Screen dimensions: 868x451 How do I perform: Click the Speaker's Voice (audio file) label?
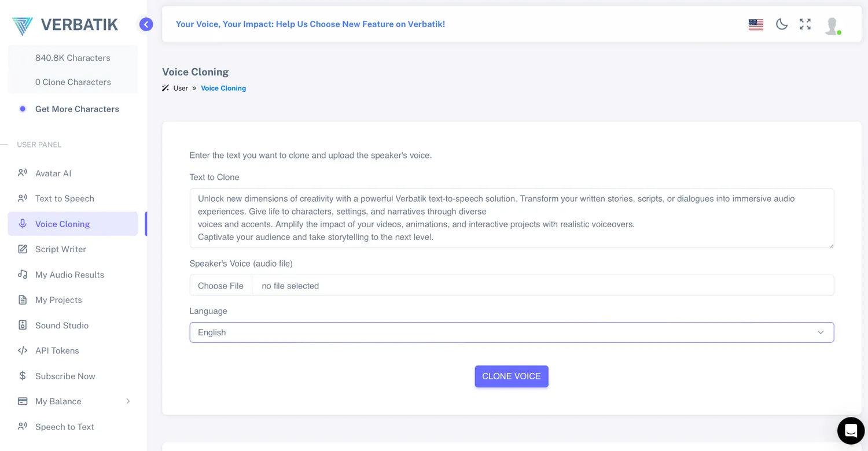(241, 264)
